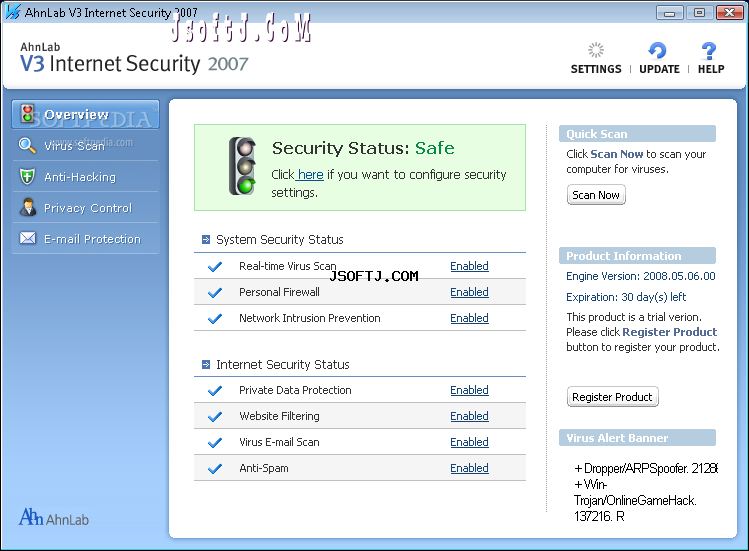This screenshot has height=551, width=749.
Task: Click the Virus E-mail Scan label
Action: pyautogui.click(x=279, y=443)
